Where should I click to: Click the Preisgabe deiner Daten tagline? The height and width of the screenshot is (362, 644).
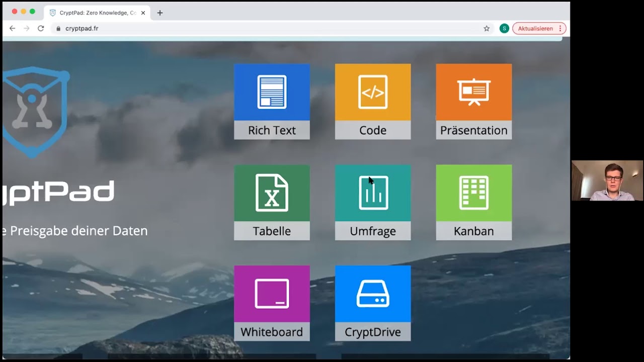click(79, 231)
